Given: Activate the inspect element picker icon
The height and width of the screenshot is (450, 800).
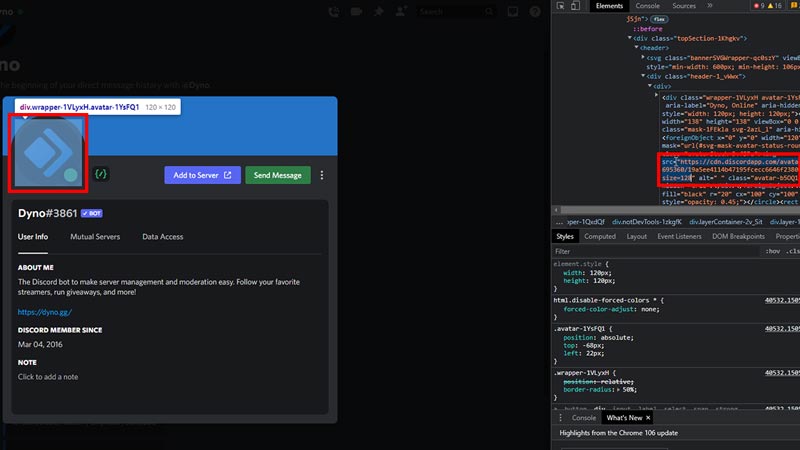Looking at the screenshot, I should (560, 6).
